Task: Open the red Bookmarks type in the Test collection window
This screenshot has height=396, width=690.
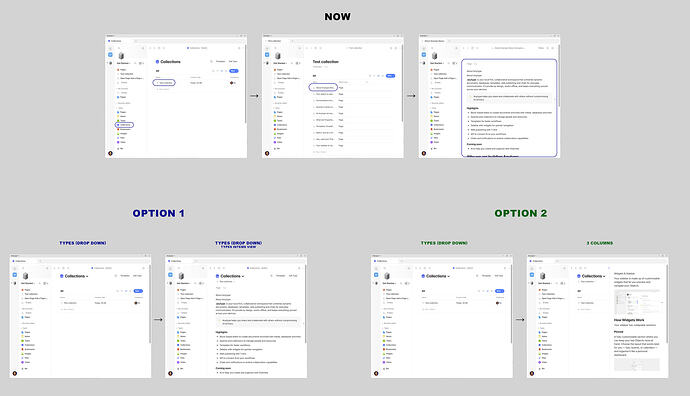Action: 281,129
